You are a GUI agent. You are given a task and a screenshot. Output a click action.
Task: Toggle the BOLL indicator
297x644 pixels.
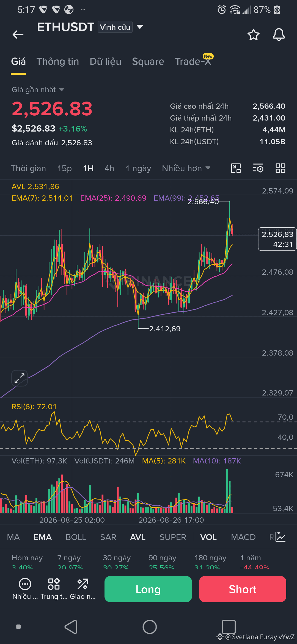pyautogui.click(x=76, y=537)
